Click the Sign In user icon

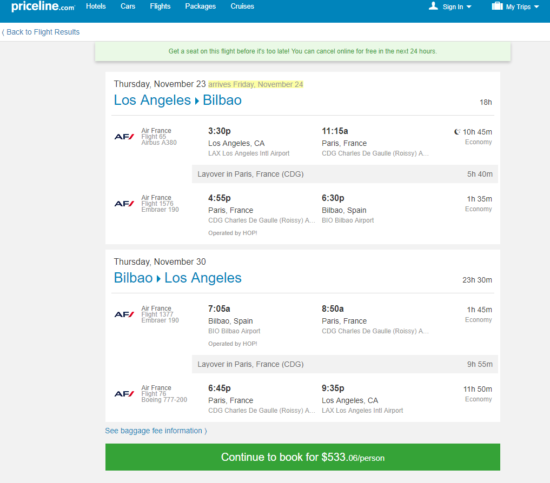(433, 6)
